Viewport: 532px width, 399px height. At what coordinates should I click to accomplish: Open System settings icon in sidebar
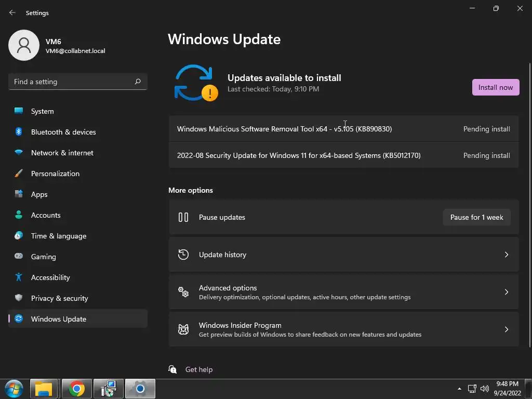pyautogui.click(x=19, y=111)
